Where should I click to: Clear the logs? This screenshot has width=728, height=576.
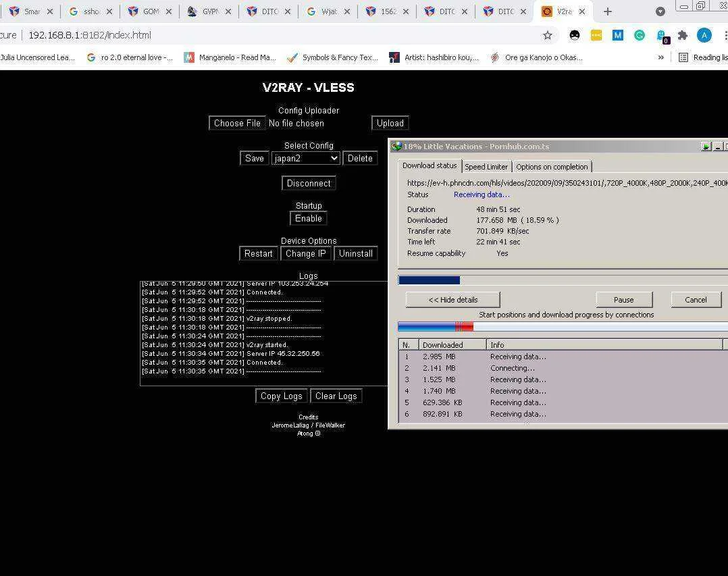point(336,396)
